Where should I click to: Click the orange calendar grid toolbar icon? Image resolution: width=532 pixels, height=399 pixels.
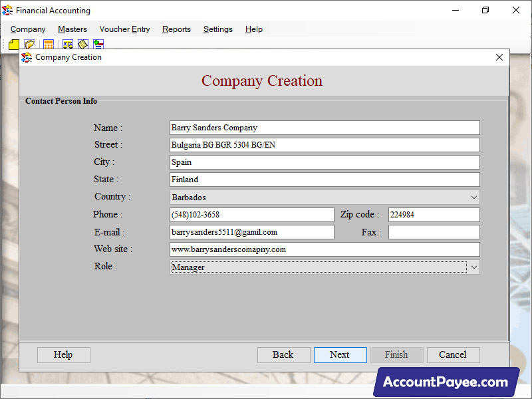pyautogui.click(x=49, y=45)
